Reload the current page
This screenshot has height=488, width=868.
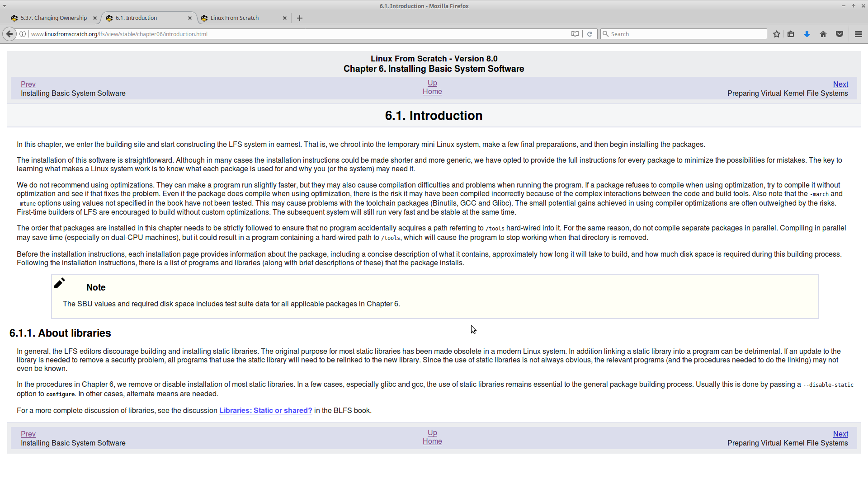click(590, 34)
